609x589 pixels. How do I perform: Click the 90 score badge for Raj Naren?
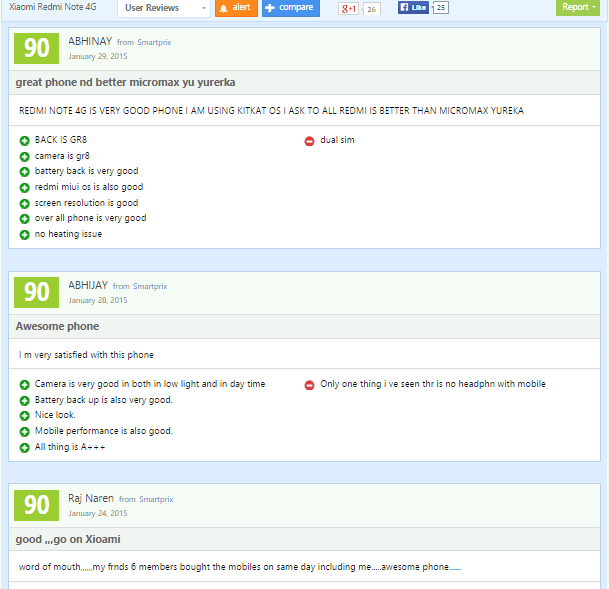tap(37, 505)
